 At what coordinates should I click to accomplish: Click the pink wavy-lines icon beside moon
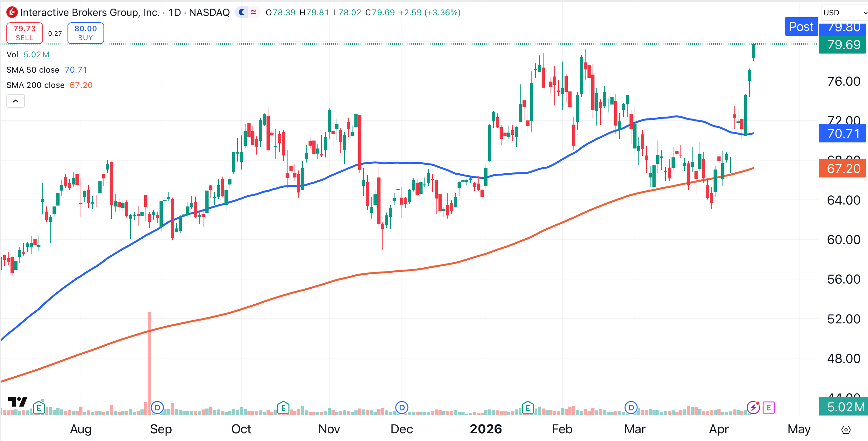click(x=253, y=12)
